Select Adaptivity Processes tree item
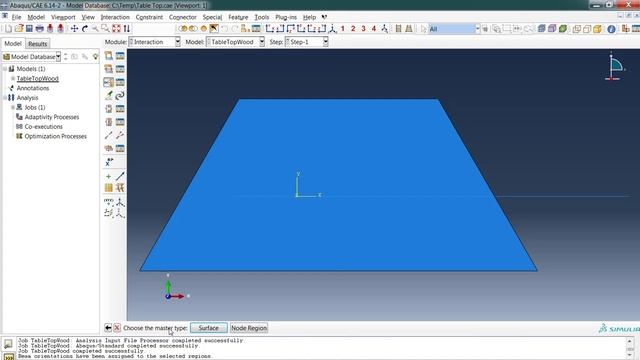 click(x=52, y=117)
